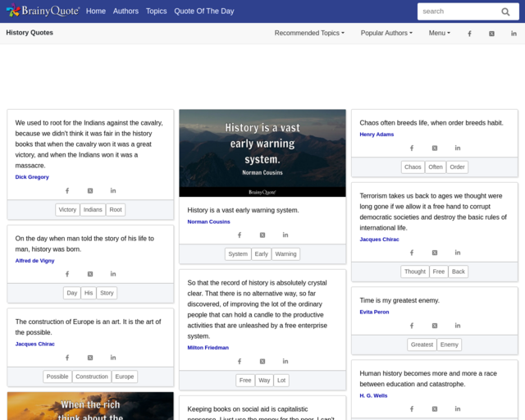Click the search magnifier icon
This screenshot has height=420, width=525.
click(505, 11)
